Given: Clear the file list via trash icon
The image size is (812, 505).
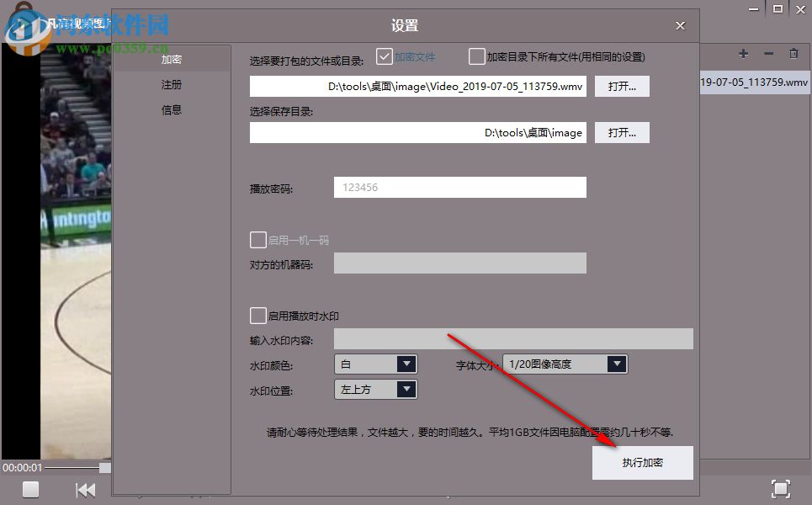Looking at the screenshot, I should [792, 53].
